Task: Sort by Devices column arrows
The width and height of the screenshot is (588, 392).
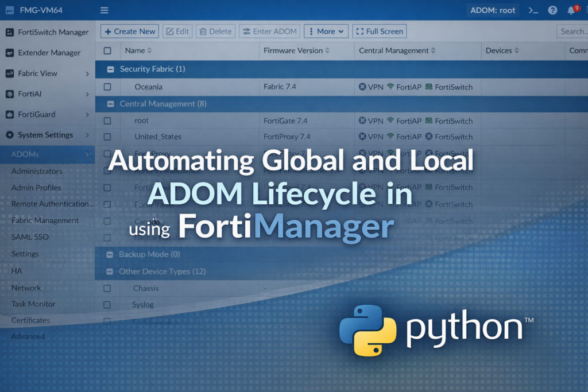Action: (x=517, y=51)
